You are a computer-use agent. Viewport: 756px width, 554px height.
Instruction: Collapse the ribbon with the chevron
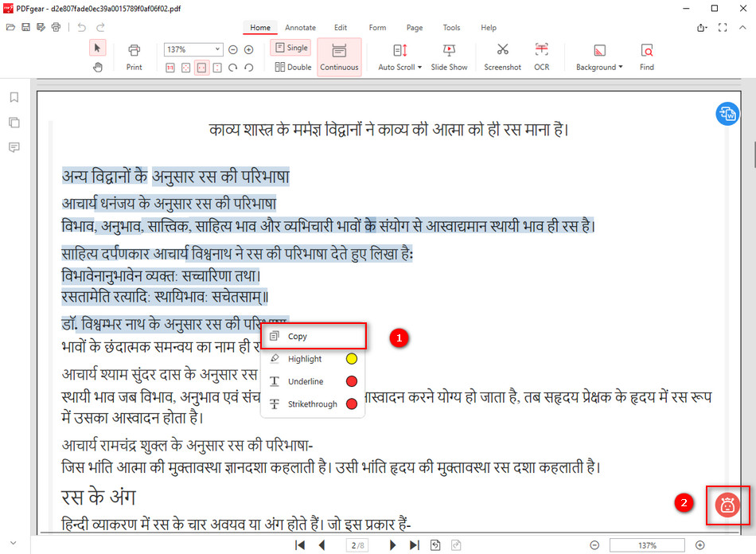click(x=742, y=28)
